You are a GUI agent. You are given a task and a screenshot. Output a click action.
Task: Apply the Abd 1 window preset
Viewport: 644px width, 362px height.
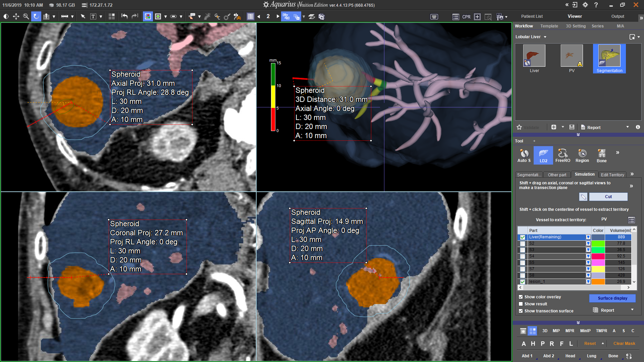(527, 356)
